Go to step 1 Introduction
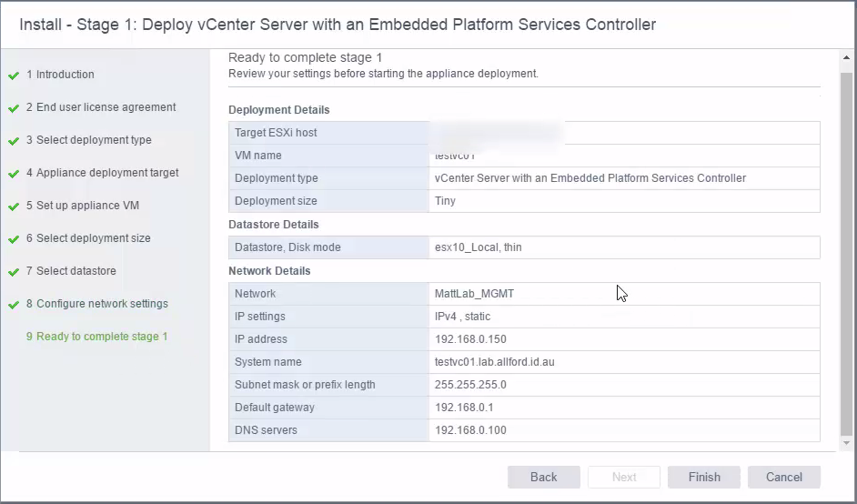Image resolution: width=857 pixels, height=504 pixels. 60,75
